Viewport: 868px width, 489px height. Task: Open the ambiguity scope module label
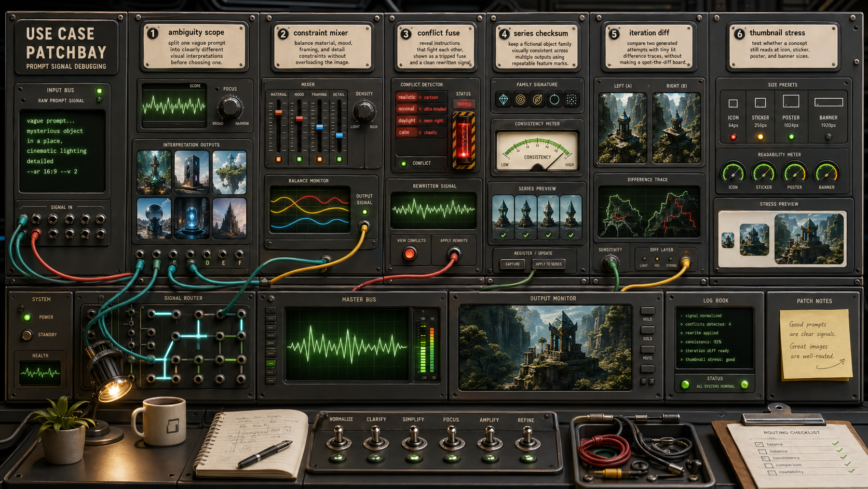pos(194,46)
